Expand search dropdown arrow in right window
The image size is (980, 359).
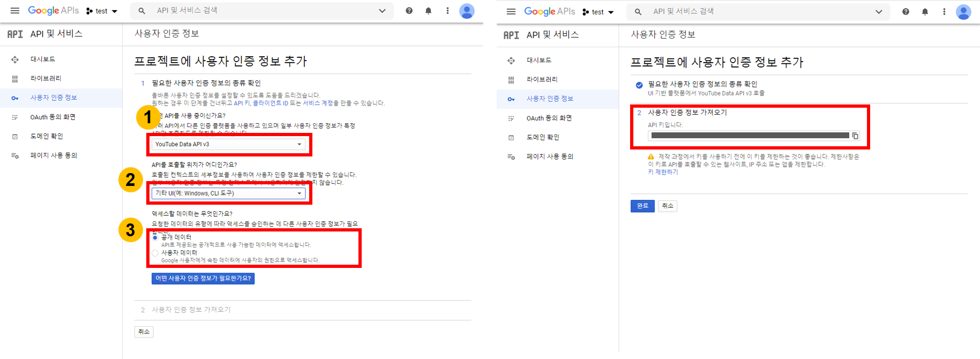tap(879, 12)
